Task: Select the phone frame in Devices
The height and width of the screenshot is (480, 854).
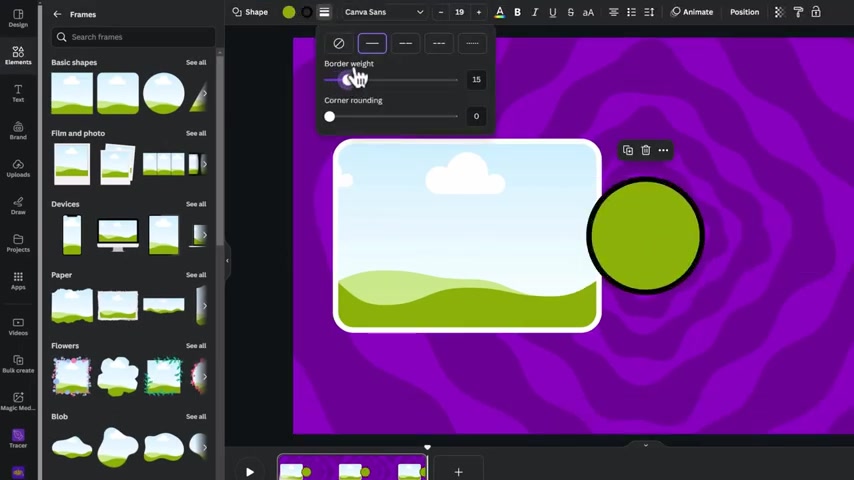Action: click(x=72, y=235)
